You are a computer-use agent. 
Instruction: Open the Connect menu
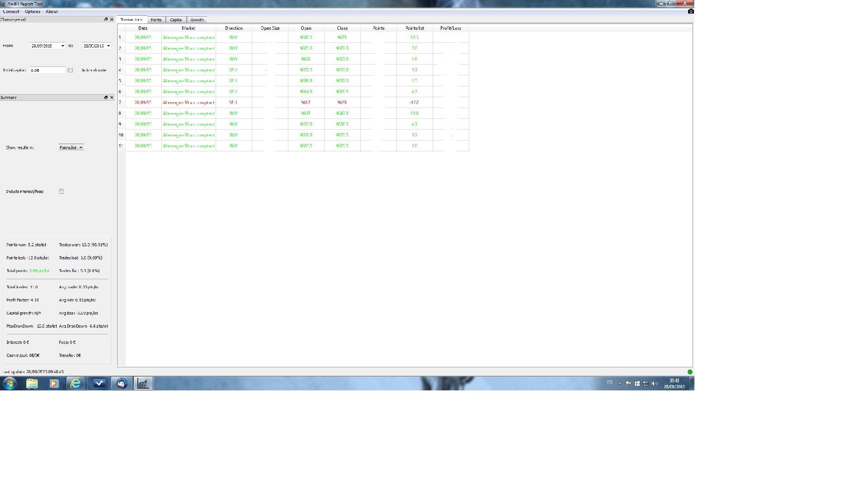[x=11, y=12]
